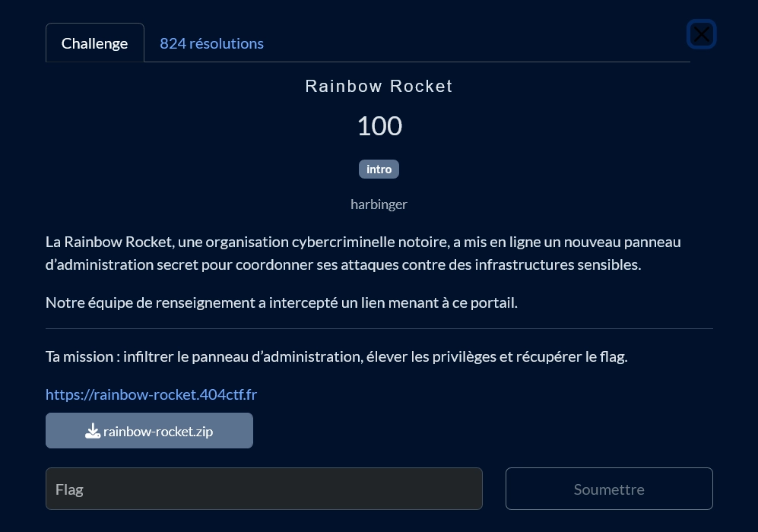Click the intro category badge
Viewport: 758px width, 532px height.
379,169
